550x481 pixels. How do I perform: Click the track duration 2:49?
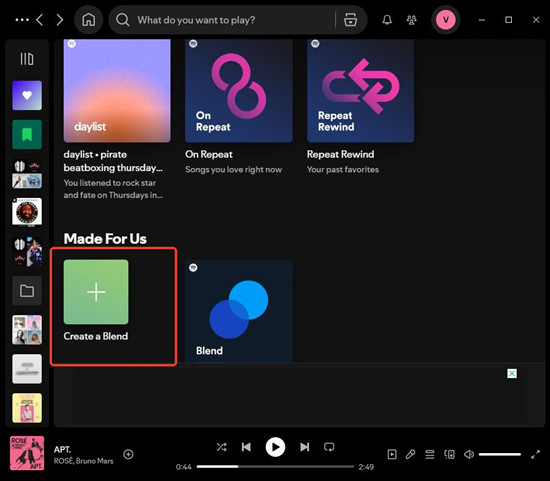click(366, 467)
